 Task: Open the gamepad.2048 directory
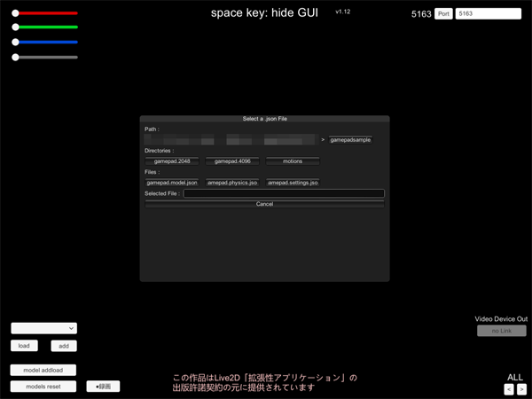pos(172,161)
